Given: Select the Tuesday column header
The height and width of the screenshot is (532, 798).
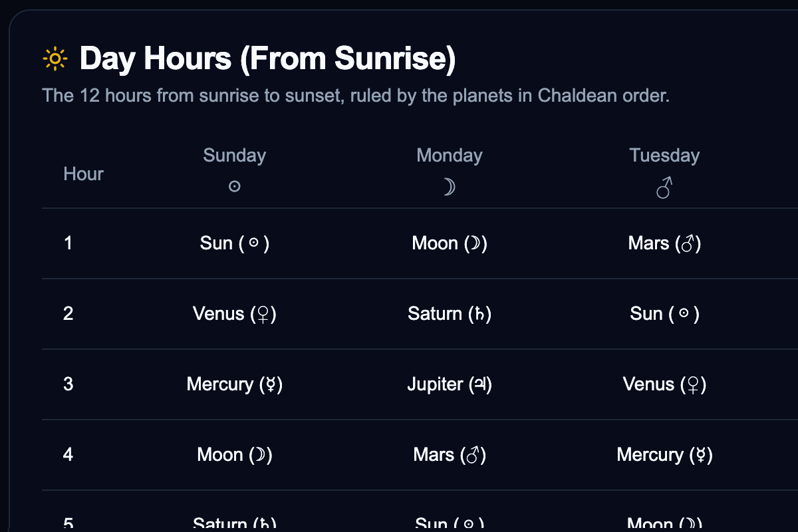Looking at the screenshot, I should [664, 156].
